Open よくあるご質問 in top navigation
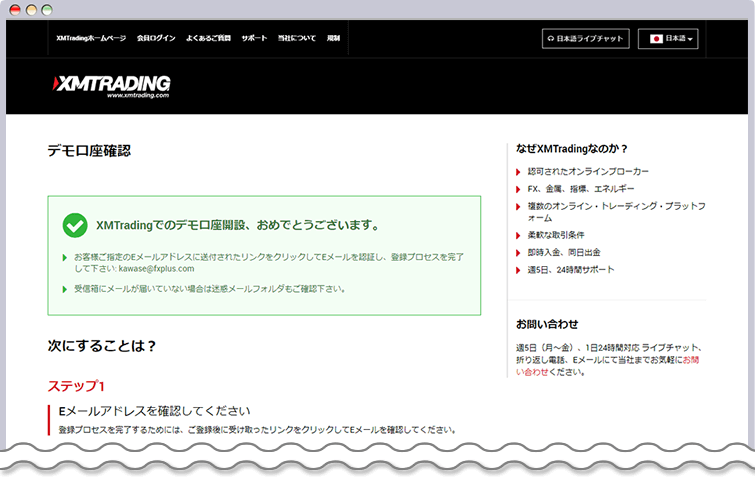755x477 pixels. (208, 38)
